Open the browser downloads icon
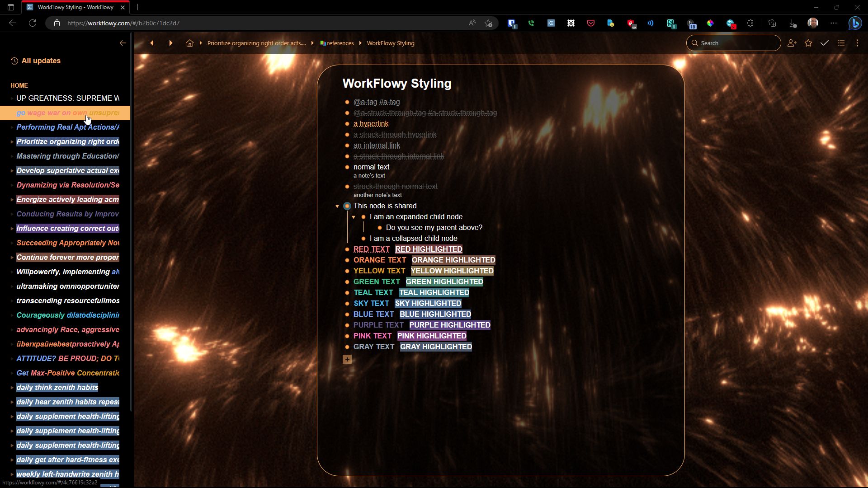Image resolution: width=868 pixels, height=488 pixels. pyautogui.click(x=792, y=23)
